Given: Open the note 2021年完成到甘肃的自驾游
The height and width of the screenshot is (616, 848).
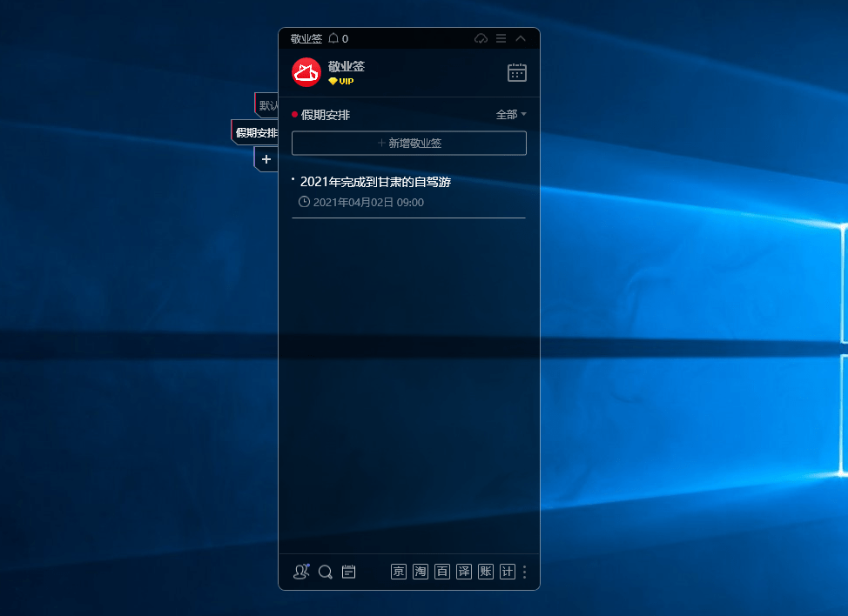Looking at the screenshot, I should [375, 182].
